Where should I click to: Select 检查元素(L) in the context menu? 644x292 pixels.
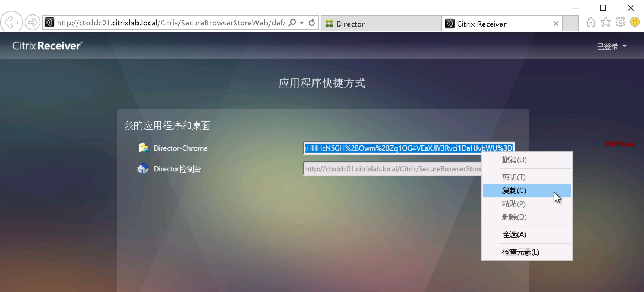[520, 252]
